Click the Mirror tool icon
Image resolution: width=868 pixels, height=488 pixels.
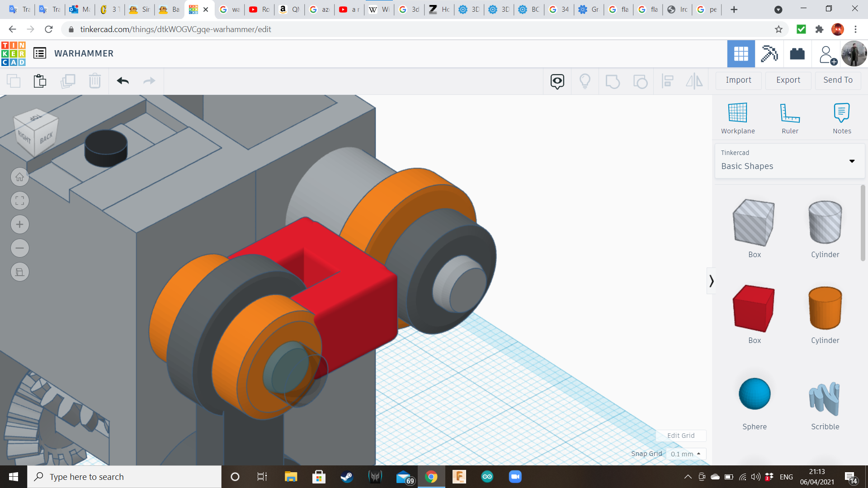coord(694,81)
